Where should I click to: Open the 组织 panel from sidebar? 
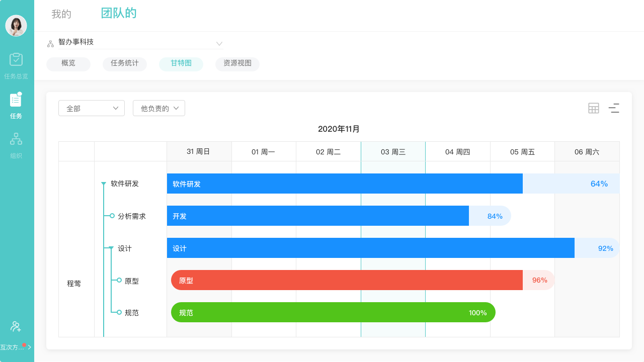pos(17,142)
